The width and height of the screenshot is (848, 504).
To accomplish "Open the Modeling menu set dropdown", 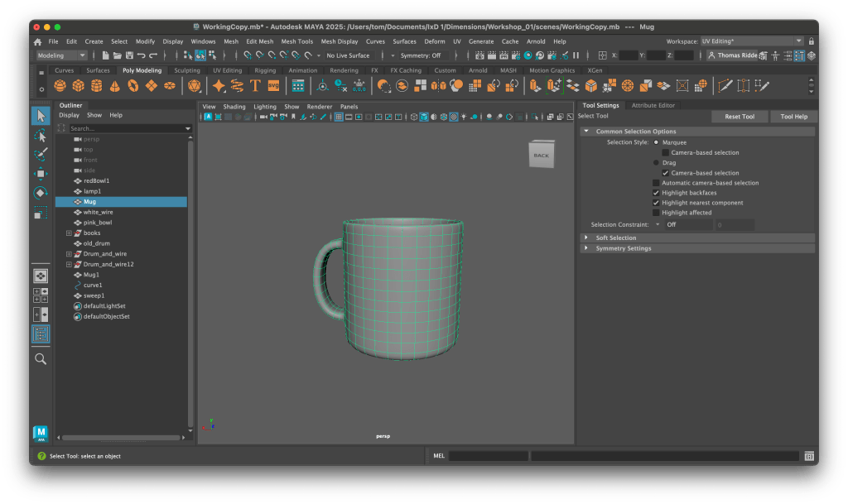I will 61,55.
